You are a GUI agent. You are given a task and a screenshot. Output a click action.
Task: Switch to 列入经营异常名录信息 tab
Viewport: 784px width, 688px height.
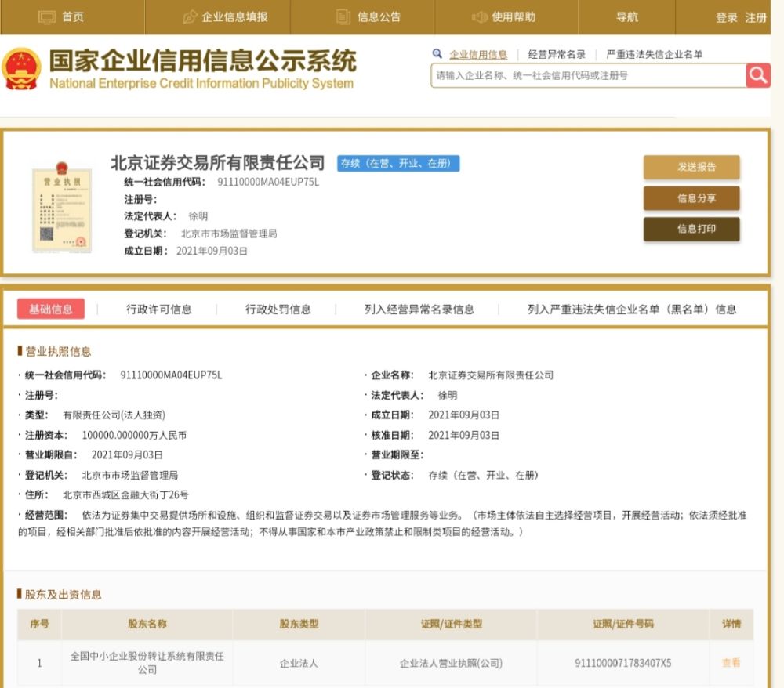click(x=419, y=310)
